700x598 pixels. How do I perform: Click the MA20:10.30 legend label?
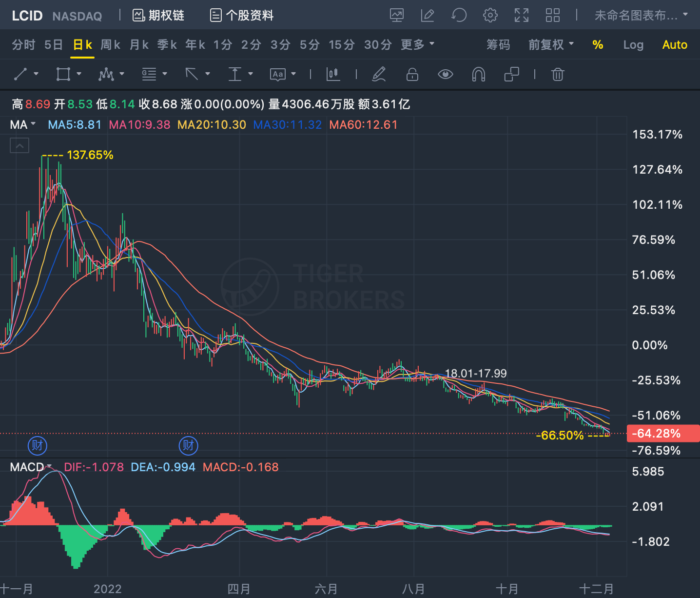tap(212, 124)
